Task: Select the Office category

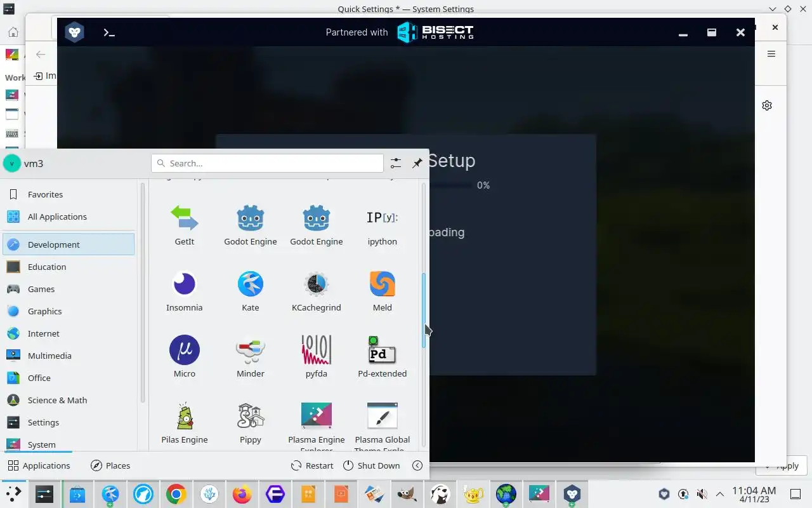Action: 69,378
